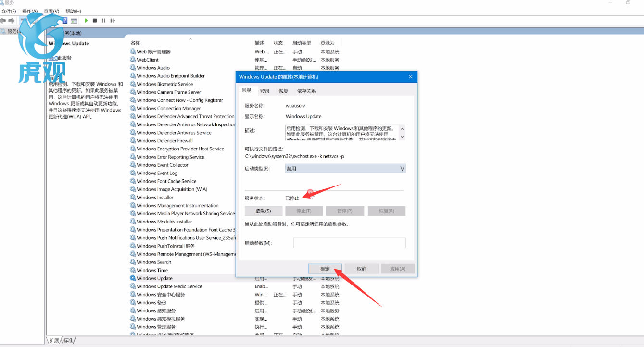Viewport: 644px width, 347px height.
Task: Click the Pause Service toolbar icon
Action: point(103,21)
